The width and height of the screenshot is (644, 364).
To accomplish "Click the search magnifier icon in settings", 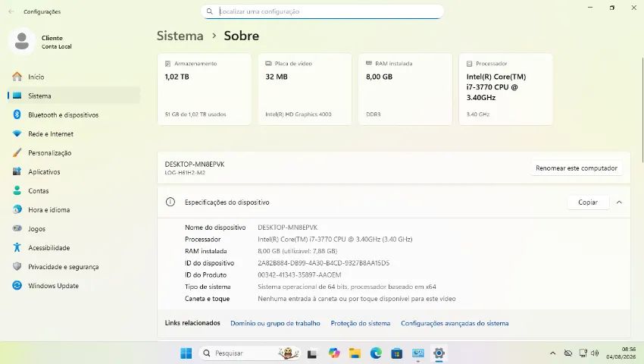I will pos(209,11).
